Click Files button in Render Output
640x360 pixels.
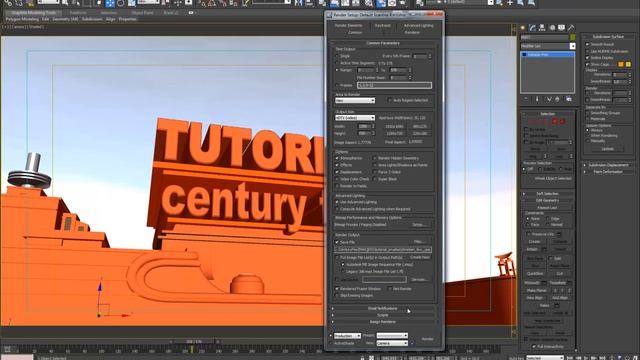419,242
